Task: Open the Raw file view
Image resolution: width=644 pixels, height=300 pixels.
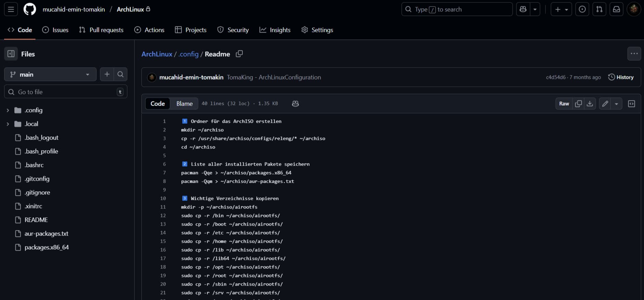Action: click(x=564, y=104)
